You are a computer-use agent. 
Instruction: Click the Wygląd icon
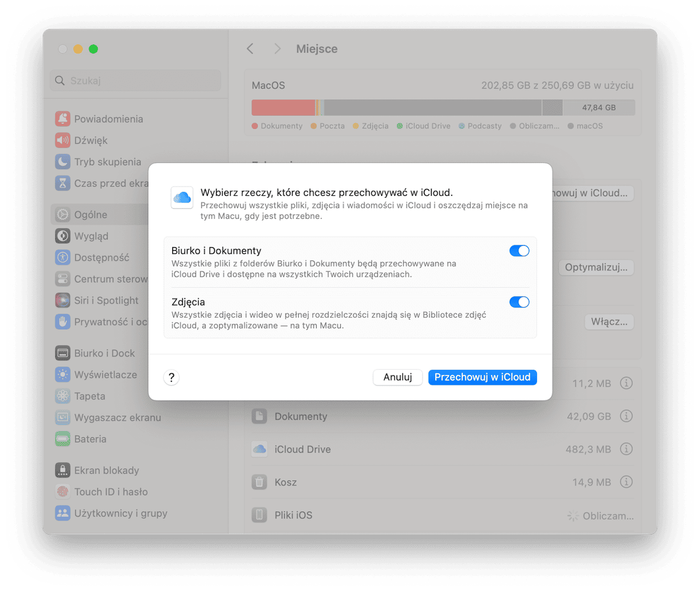tap(63, 236)
